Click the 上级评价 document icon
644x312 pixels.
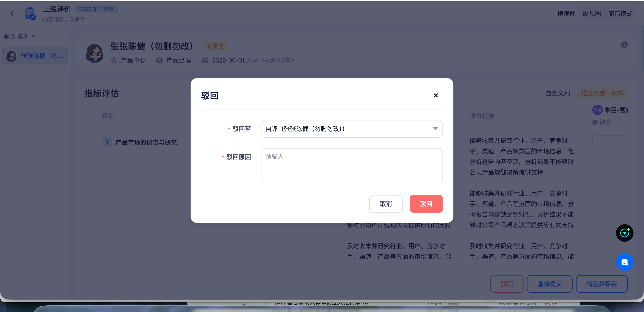click(x=30, y=14)
